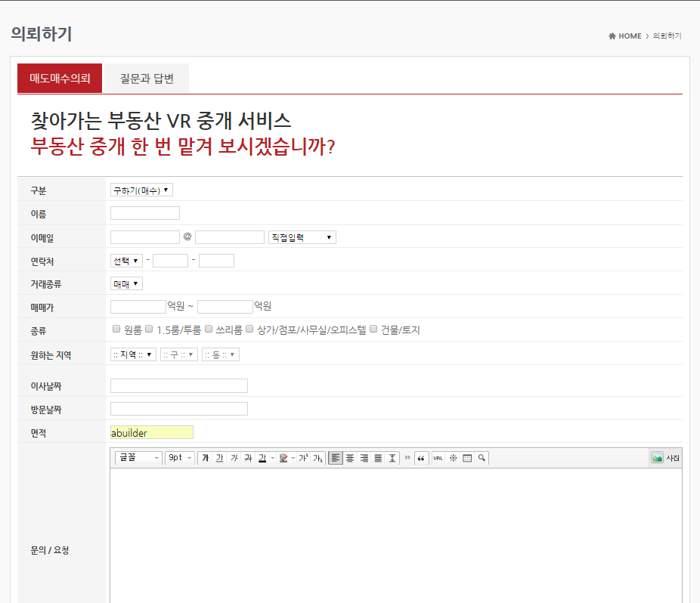Click the 사진 photo upload button
This screenshot has height=603, width=700.
click(665, 458)
